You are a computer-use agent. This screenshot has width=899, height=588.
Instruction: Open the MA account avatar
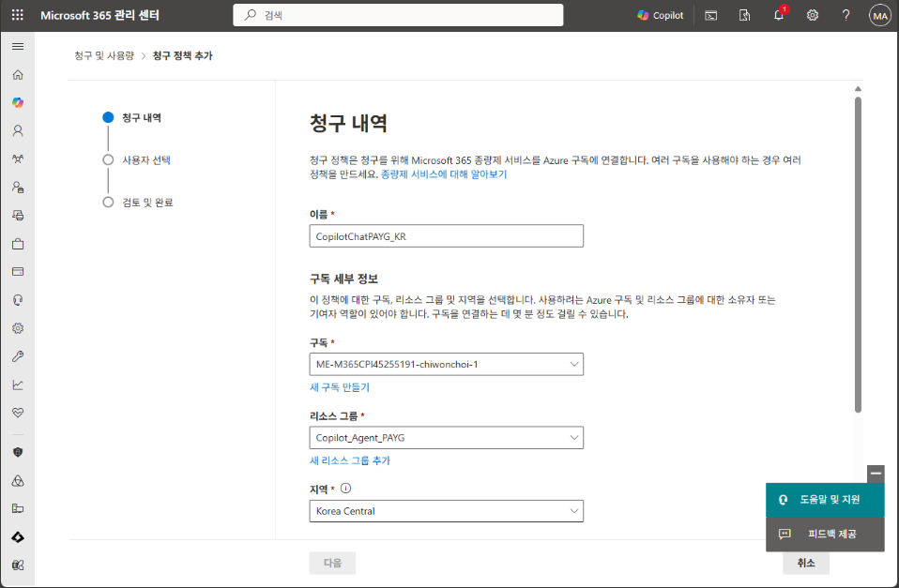pos(880,15)
